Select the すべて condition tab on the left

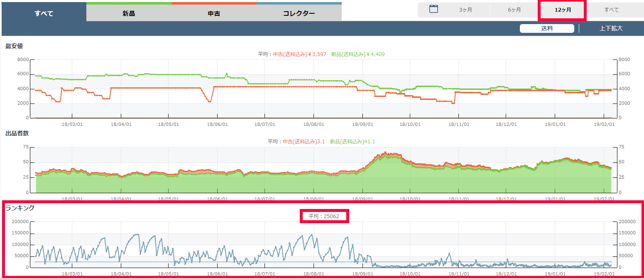[x=44, y=13]
